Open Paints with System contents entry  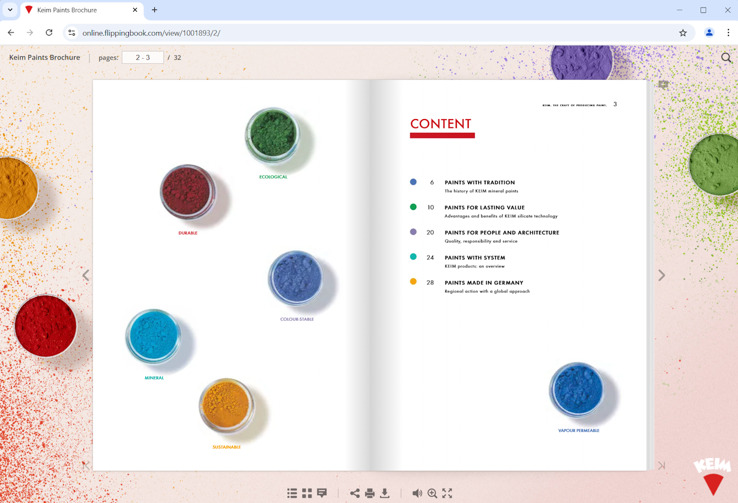point(474,258)
